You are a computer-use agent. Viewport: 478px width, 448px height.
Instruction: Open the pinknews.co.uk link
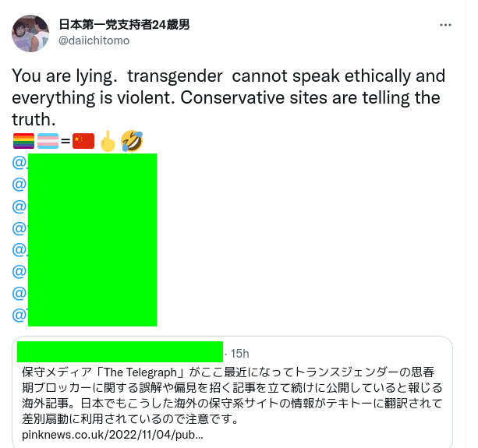[x=112, y=435]
